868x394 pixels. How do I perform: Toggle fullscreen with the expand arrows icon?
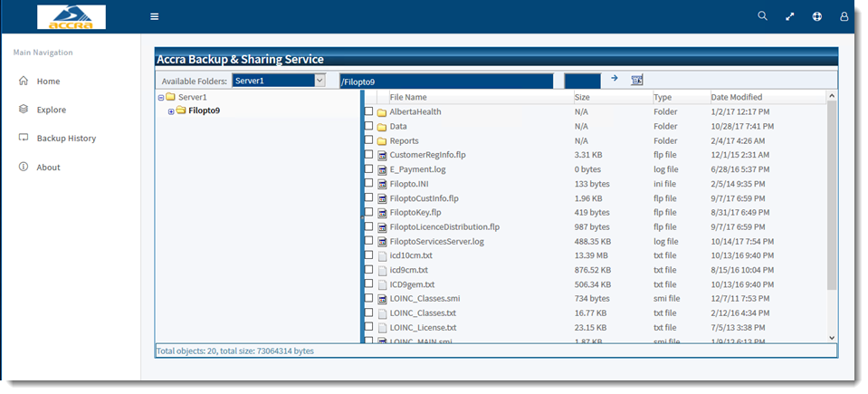point(789,16)
